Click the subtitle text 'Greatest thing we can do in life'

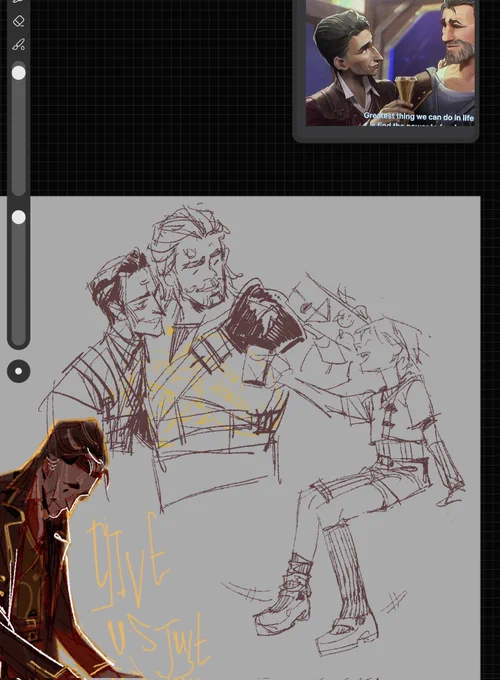418,117
